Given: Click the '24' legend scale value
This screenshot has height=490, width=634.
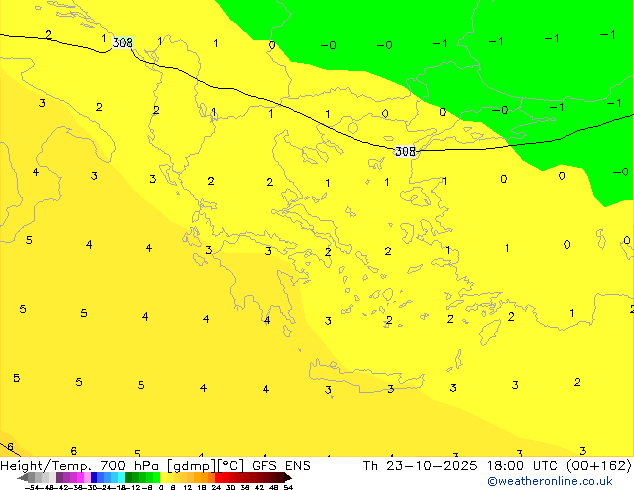Looking at the screenshot, I should pyautogui.click(x=216, y=488).
